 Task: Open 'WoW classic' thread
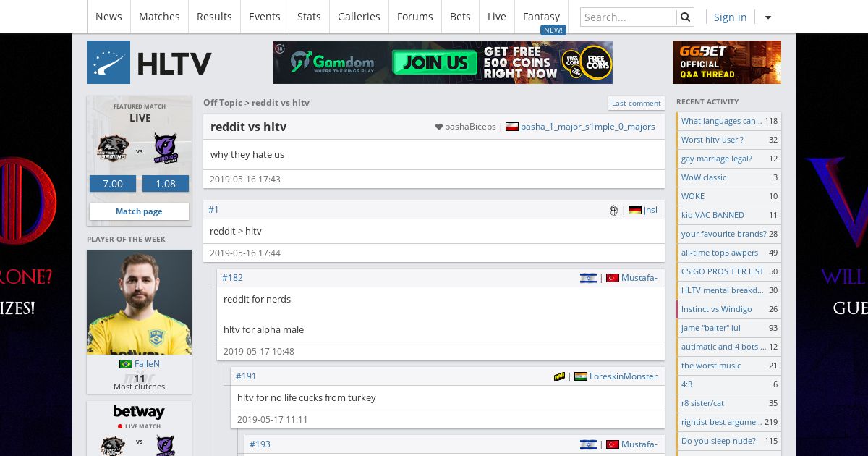click(729, 177)
